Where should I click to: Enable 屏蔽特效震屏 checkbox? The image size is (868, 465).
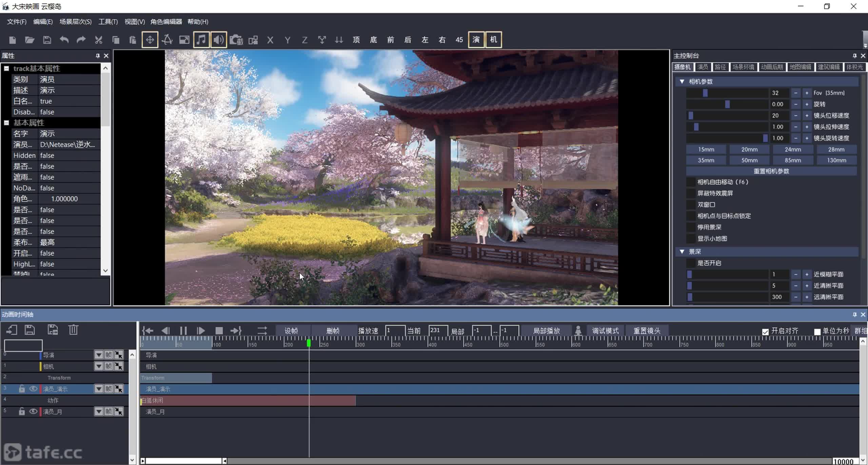691,193
